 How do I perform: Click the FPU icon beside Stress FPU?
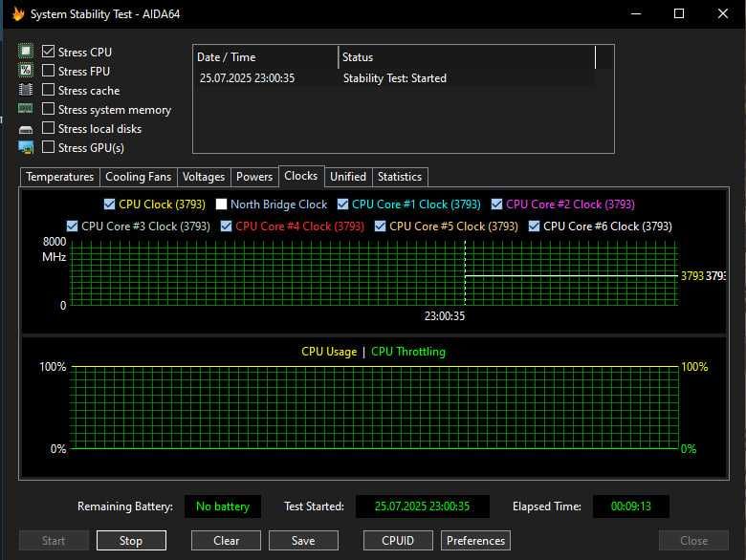click(26, 71)
